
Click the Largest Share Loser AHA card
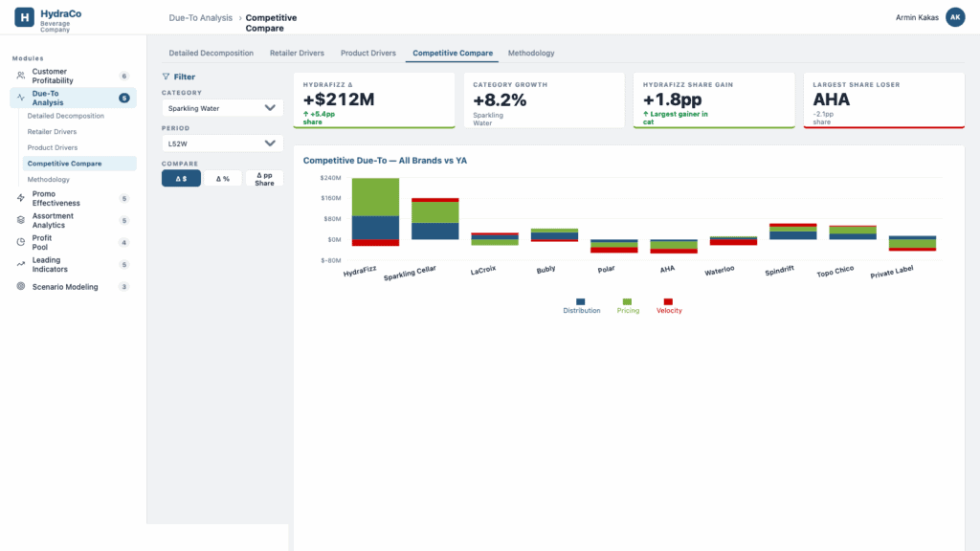[x=883, y=100]
